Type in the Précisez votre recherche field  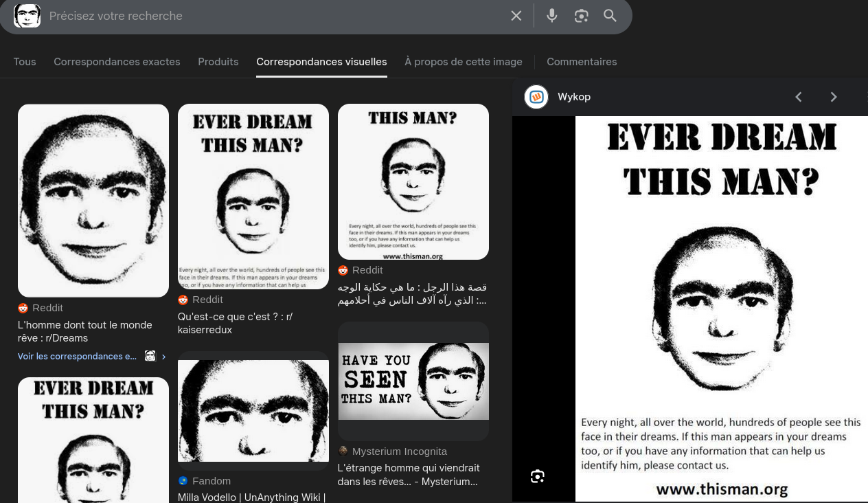click(x=275, y=15)
